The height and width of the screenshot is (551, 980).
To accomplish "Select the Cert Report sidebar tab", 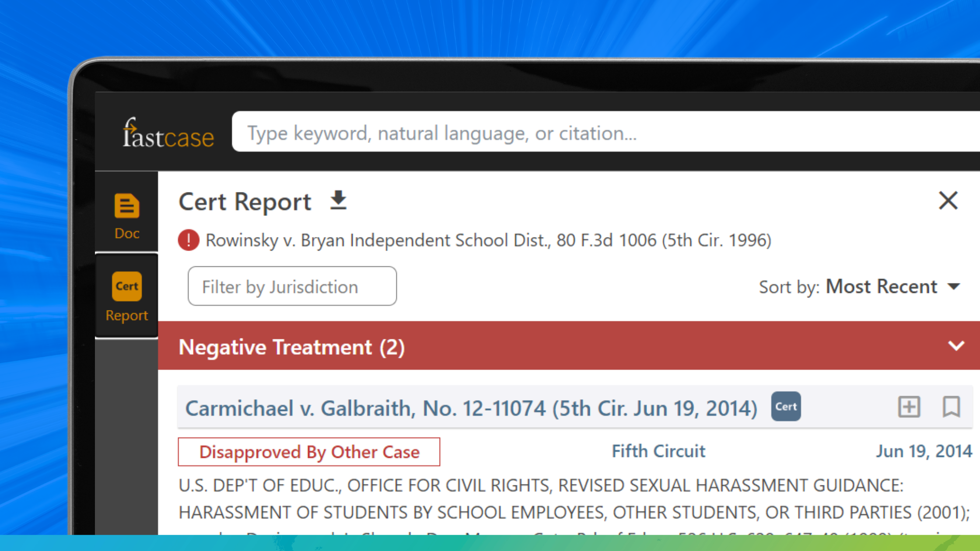I will click(x=127, y=297).
